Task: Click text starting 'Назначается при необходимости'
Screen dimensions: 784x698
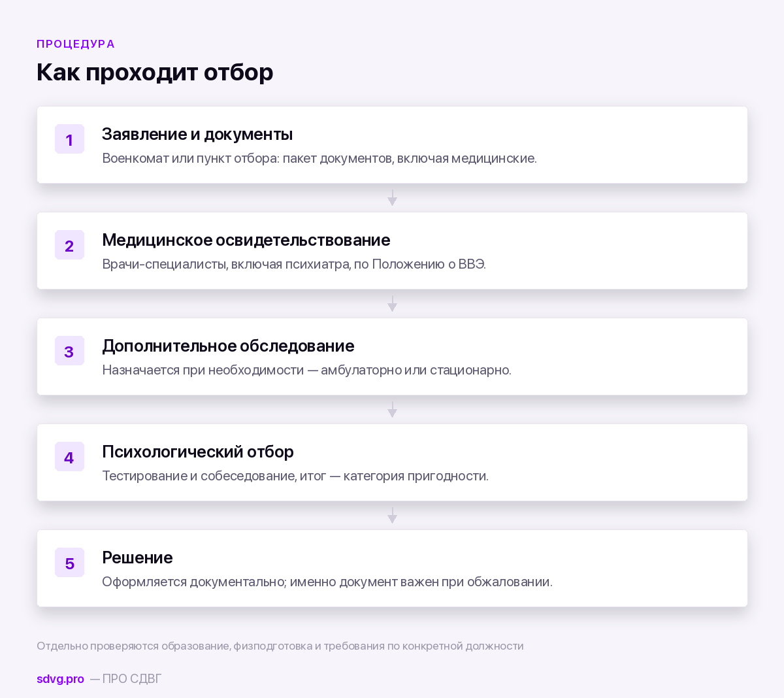Action: pos(306,370)
